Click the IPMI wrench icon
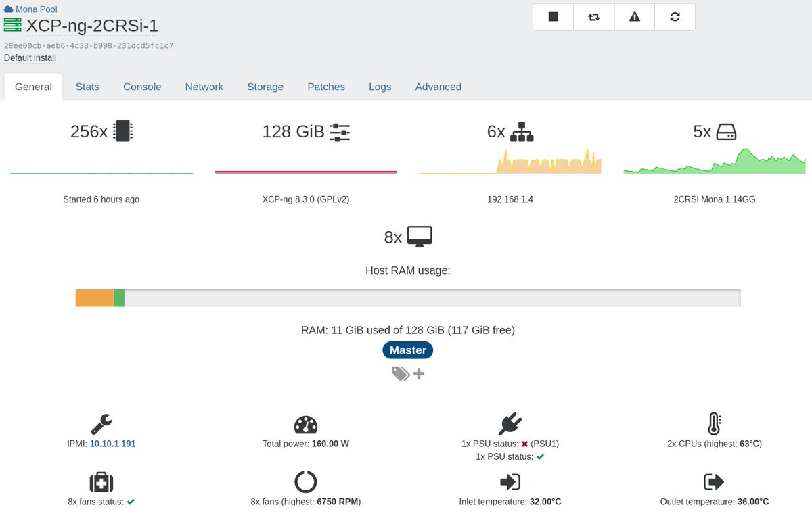The image size is (812, 520). click(x=101, y=424)
